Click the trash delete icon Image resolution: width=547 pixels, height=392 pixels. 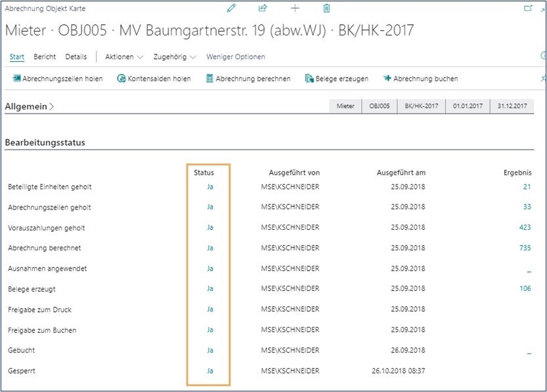tap(326, 9)
